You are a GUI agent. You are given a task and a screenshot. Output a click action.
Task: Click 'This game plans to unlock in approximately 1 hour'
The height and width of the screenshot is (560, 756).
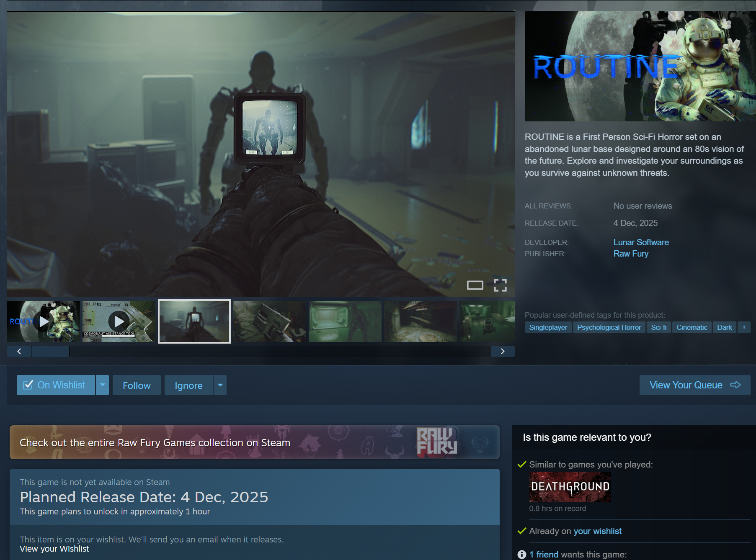(x=115, y=511)
